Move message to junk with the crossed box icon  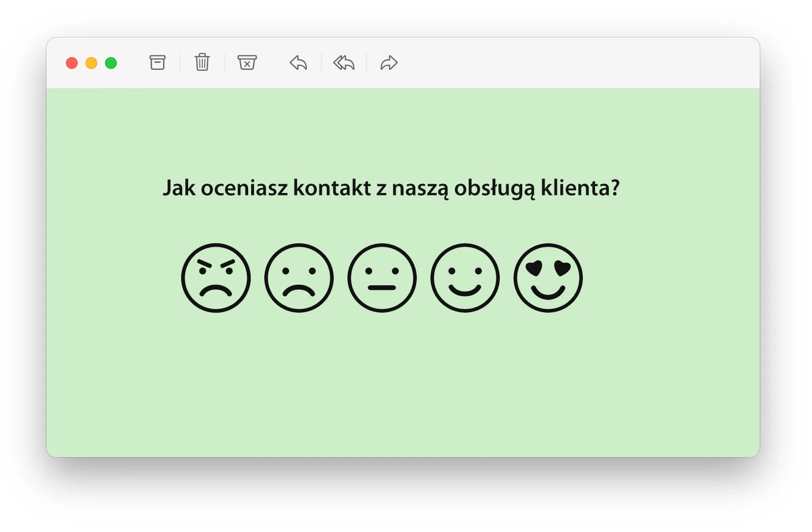coord(247,63)
